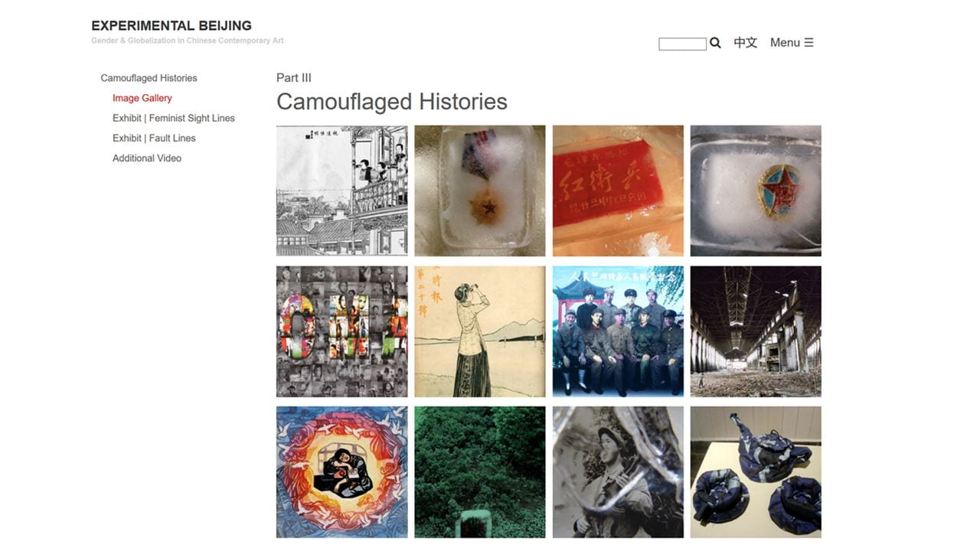
Task: View the frozen medal in ice thumbnail
Action: (x=480, y=191)
